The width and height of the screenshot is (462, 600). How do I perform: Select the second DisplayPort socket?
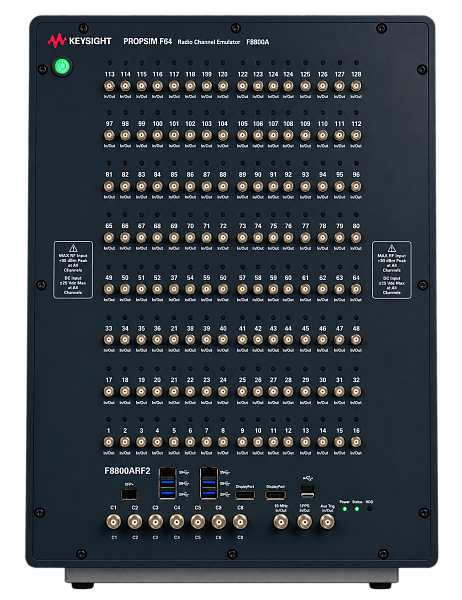pos(275,496)
